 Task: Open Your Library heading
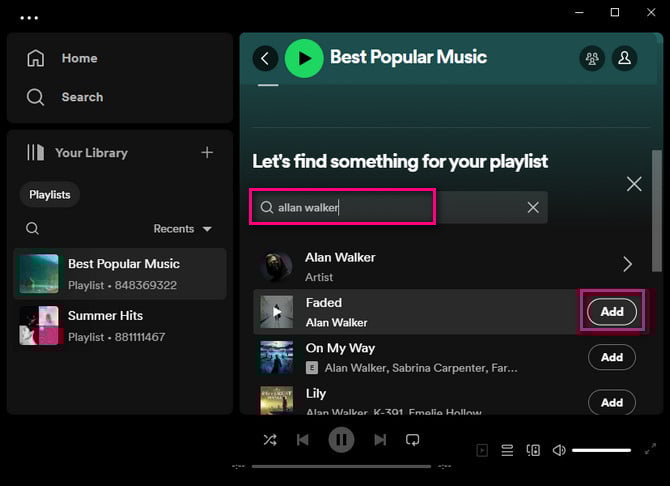click(x=91, y=153)
